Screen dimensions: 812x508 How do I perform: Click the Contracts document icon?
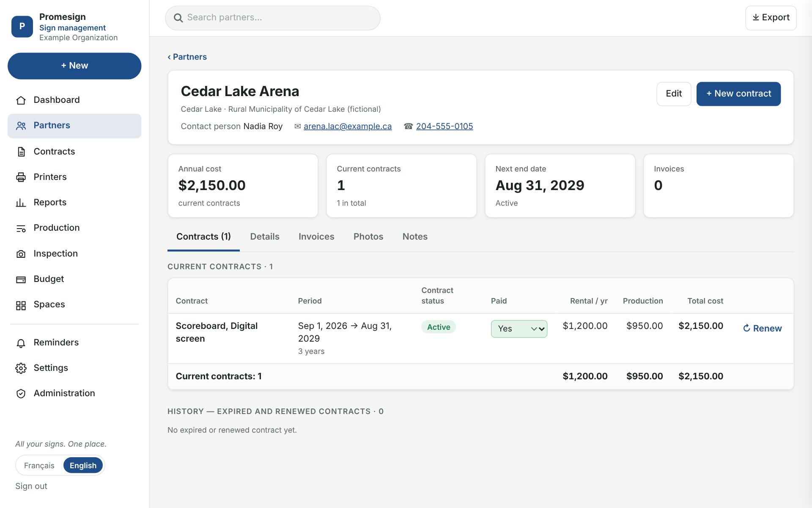point(21,152)
